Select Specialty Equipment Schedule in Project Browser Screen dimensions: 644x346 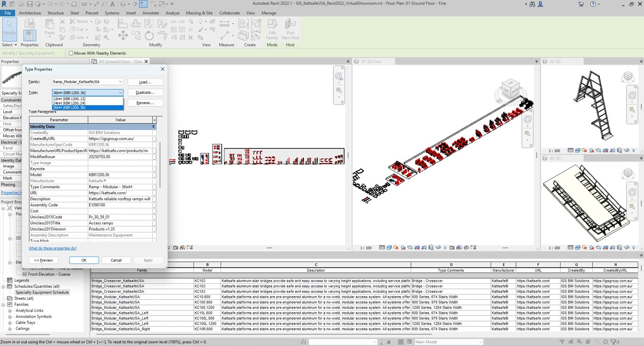pyautogui.click(x=42, y=292)
